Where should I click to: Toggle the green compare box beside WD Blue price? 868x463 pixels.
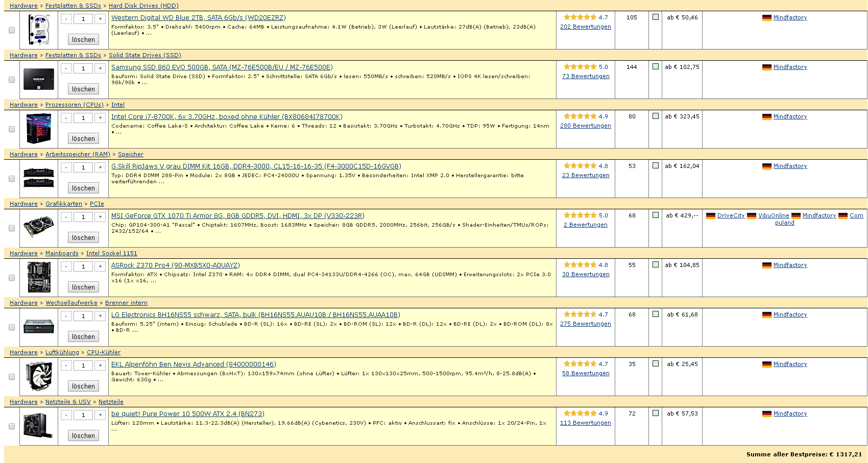656,17
